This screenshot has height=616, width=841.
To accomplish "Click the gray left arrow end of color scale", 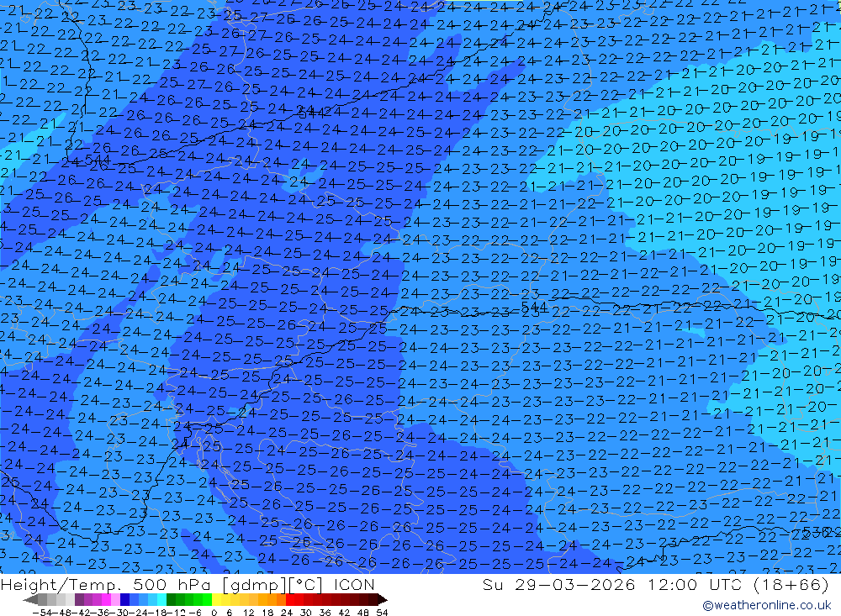I will [30, 600].
